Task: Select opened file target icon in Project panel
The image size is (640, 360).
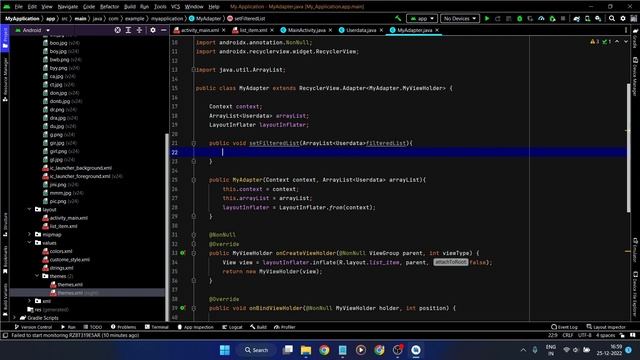Action: (x=118, y=30)
